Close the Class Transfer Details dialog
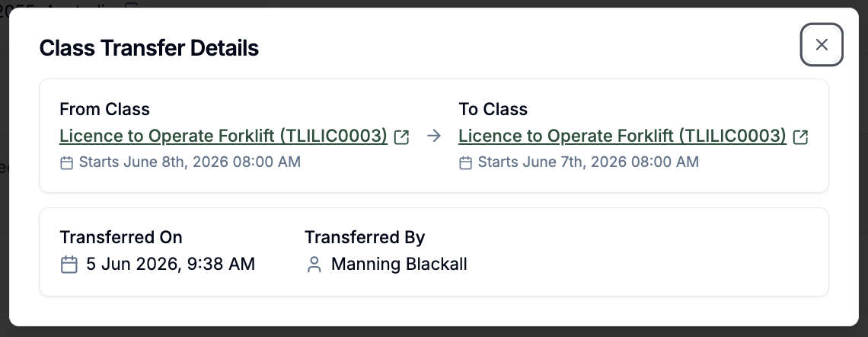The width and height of the screenshot is (868, 337). [x=822, y=44]
